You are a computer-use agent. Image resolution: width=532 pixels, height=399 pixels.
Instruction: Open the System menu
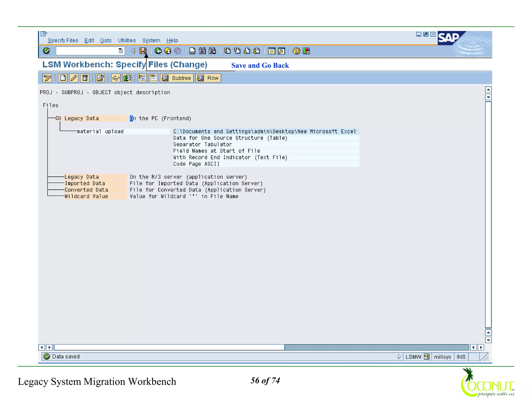[x=151, y=41]
